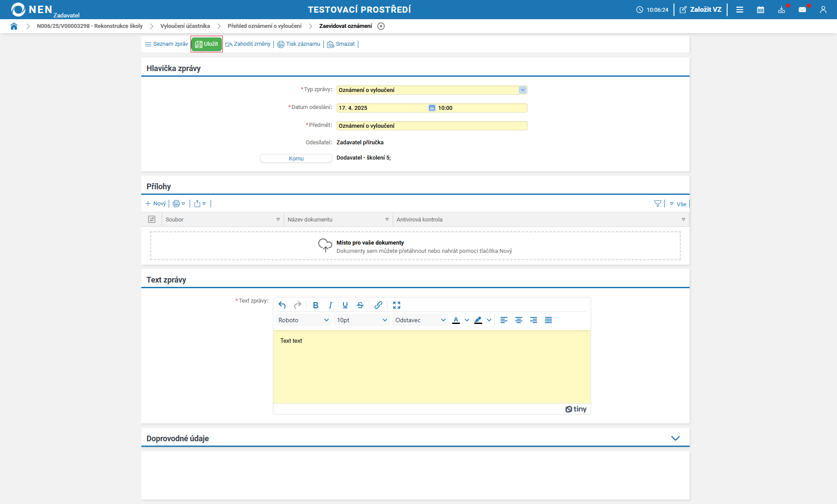Click the text color swatch button
837x504 pixels.
click(456, 320)
